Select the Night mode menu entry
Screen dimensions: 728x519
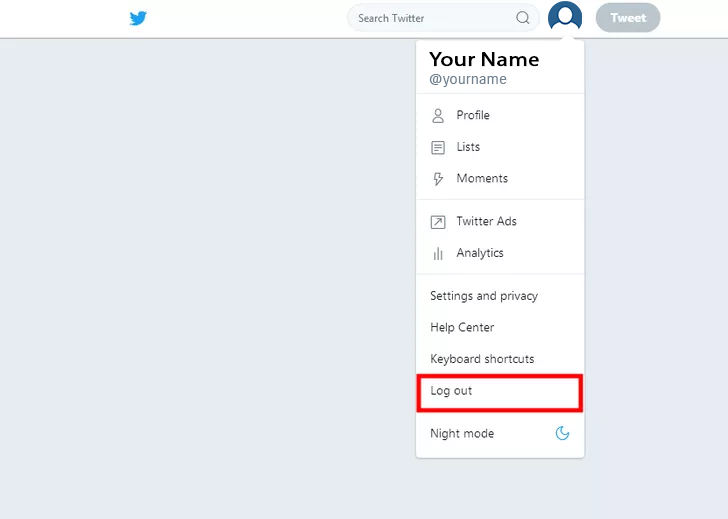click(500, 434)
